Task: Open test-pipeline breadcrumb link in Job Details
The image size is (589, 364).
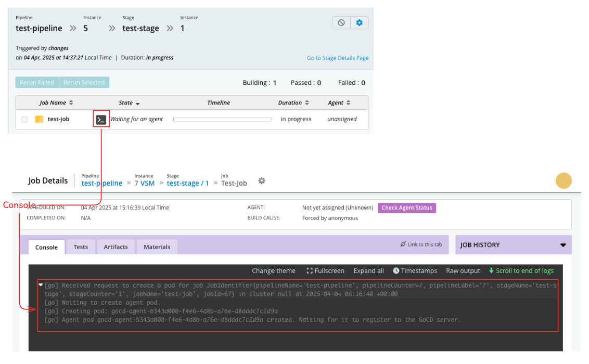Action: 102,183
